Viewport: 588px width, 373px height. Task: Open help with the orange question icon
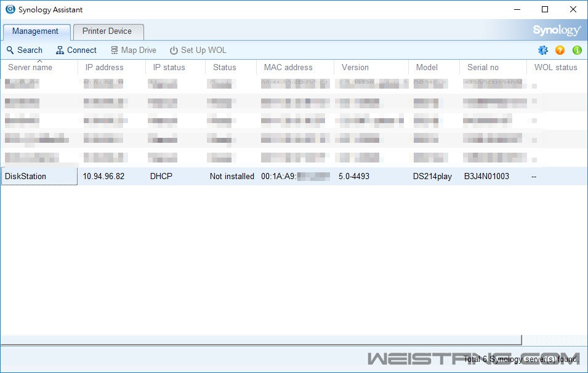click(560, 50)
